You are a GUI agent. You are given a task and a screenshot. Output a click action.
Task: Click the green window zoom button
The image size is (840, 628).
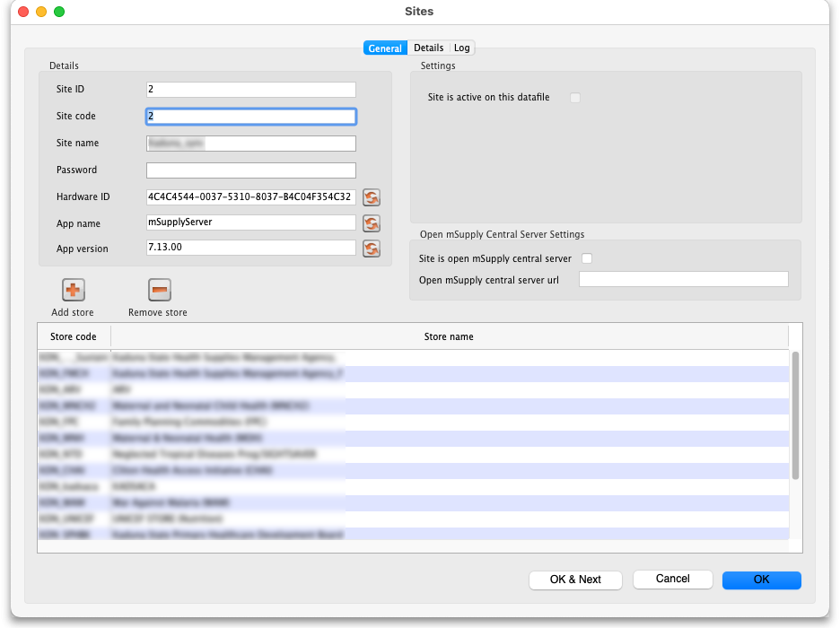[x=59, y=12]
